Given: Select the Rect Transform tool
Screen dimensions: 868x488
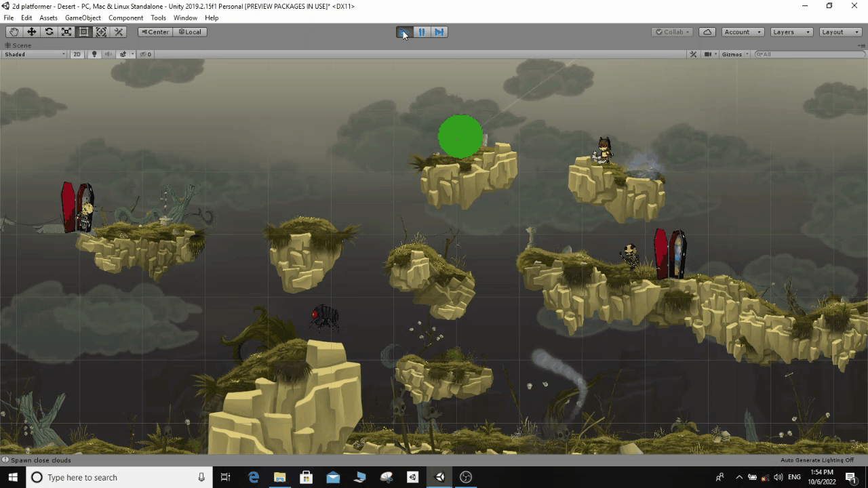Looking at the screenshot, I should pos(83,32).
